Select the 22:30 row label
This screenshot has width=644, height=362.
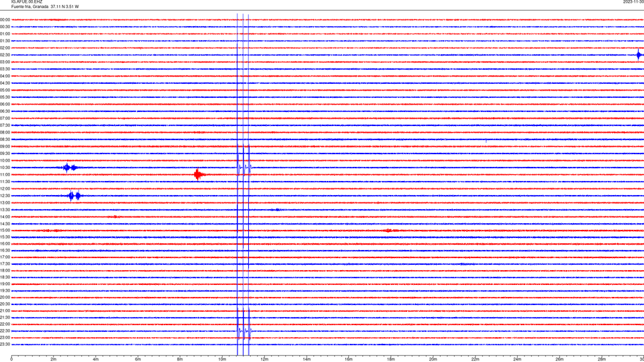[x=5, y=330]
